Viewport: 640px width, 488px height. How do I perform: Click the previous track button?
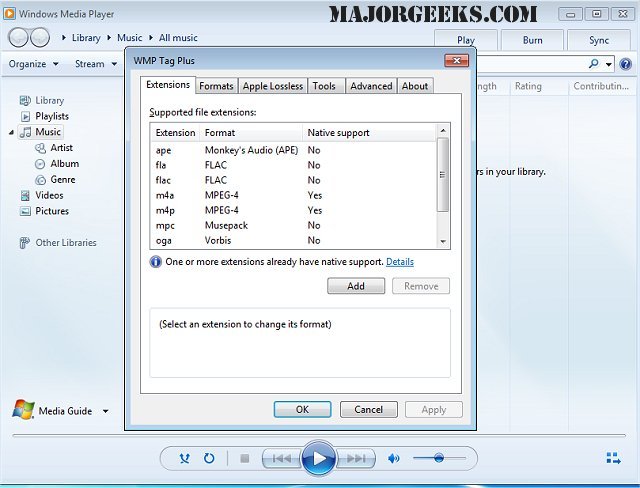click(282, 459)
